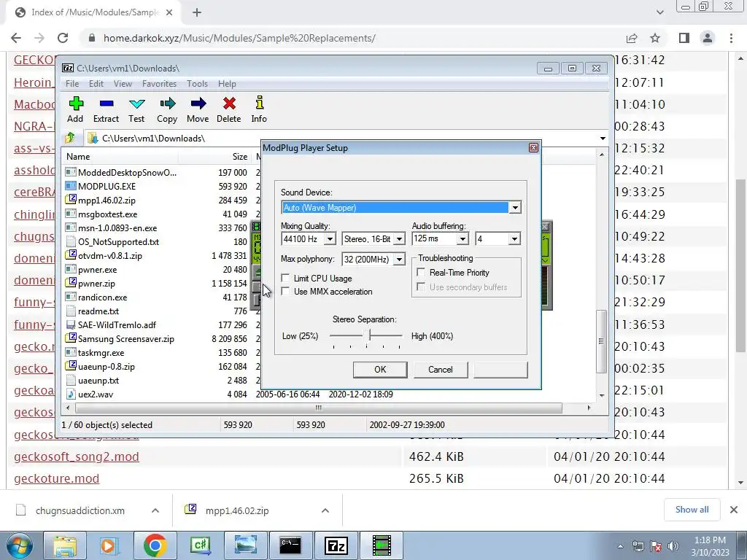
Task: Expand the 7-Zip address path dropdown
Action: click(x=603, y=138)
